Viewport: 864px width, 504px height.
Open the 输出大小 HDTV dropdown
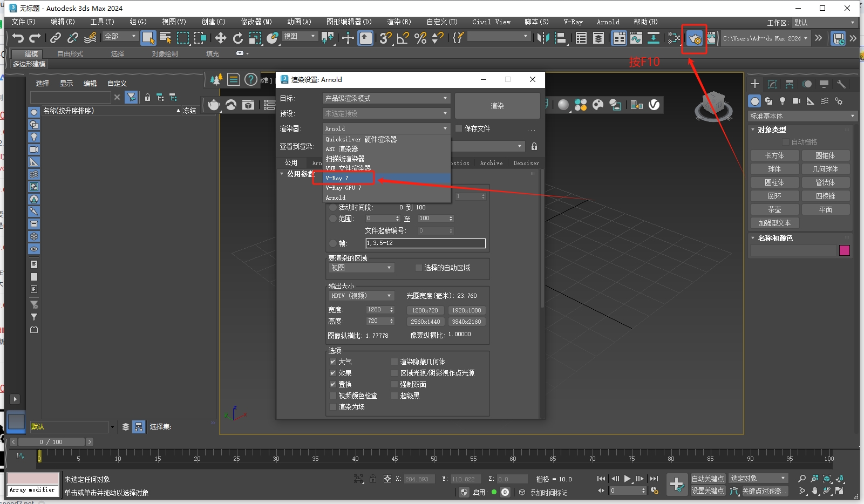360,295
